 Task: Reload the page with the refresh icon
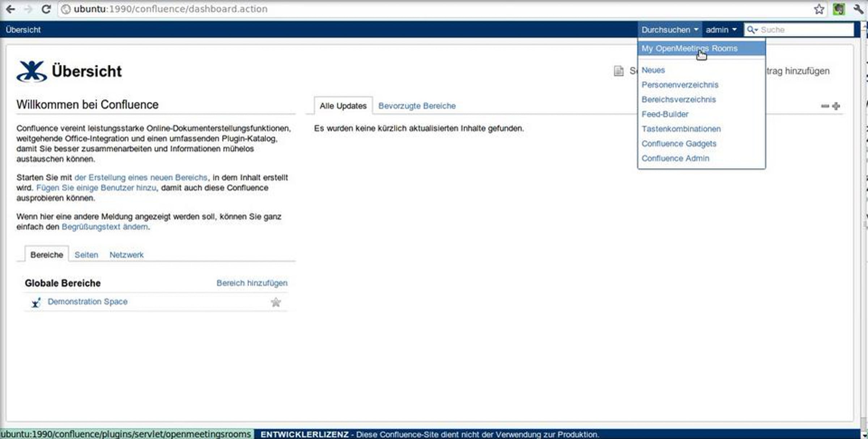pyautogui.click(x=46, y=9)
